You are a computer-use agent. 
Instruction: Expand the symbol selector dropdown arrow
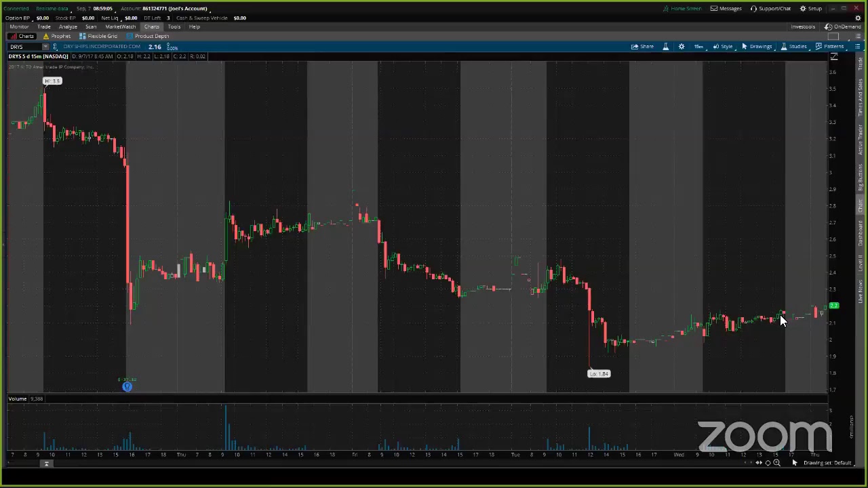coord(45,47)
